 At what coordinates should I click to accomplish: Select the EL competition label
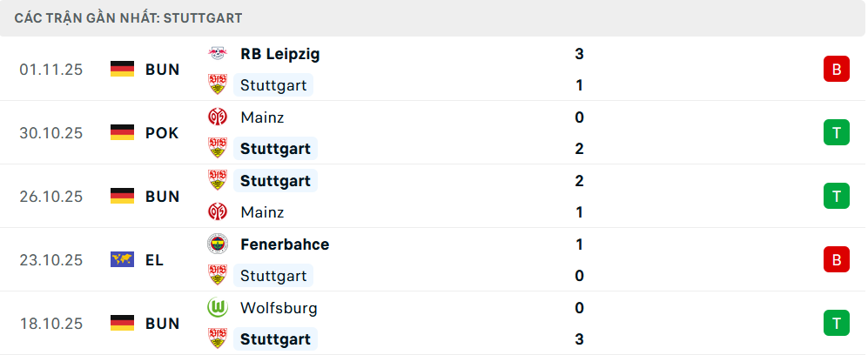[154, 259]
